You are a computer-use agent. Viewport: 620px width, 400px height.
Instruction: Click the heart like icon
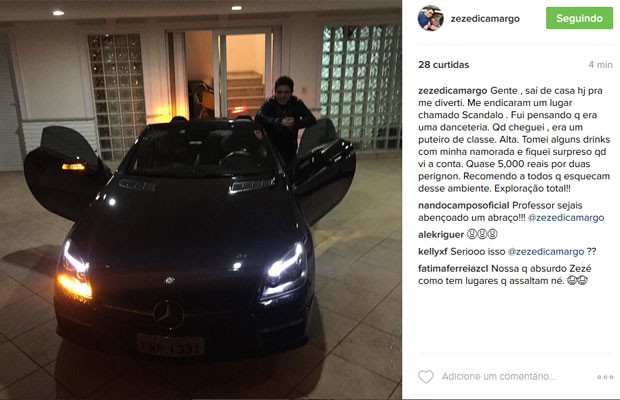coord(426,377)
